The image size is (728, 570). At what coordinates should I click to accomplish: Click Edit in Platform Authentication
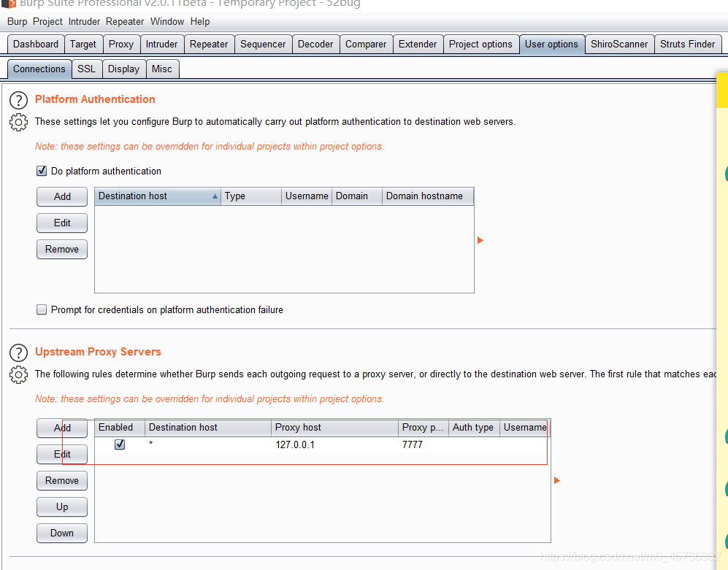pos(62,223)
